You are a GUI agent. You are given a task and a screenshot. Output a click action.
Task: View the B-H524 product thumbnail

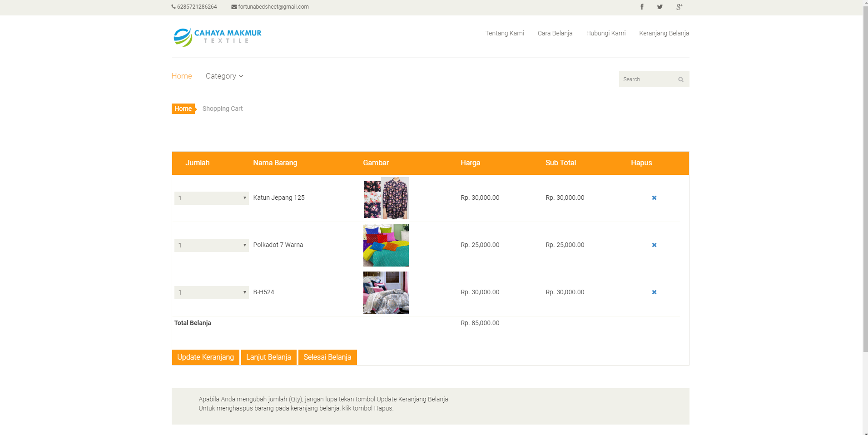386,292
